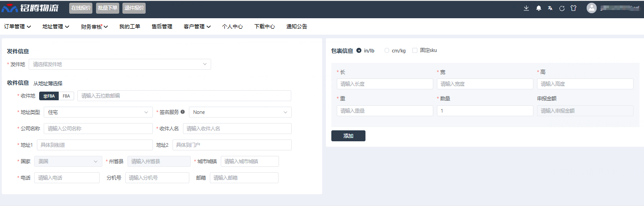This screenshot has width=644, height=206.
Task: Open the 国家 dropdown showing 美国
Action: pos(68,161)
